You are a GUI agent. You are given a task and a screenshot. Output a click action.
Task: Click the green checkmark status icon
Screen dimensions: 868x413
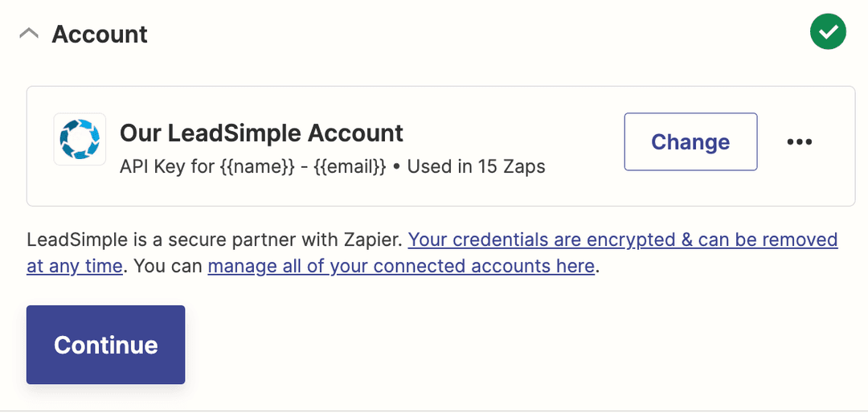pyautogui.click(x=828, y=32)
